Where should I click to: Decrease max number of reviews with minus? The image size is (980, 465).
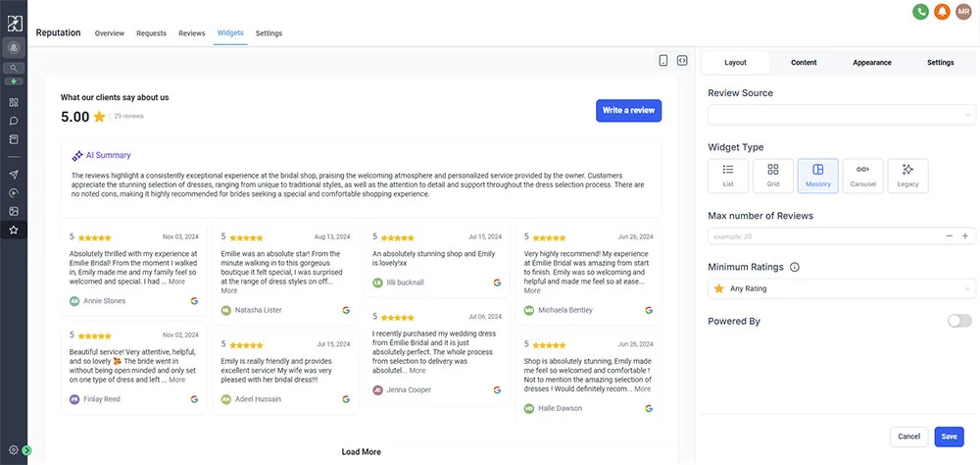[950, 236]
